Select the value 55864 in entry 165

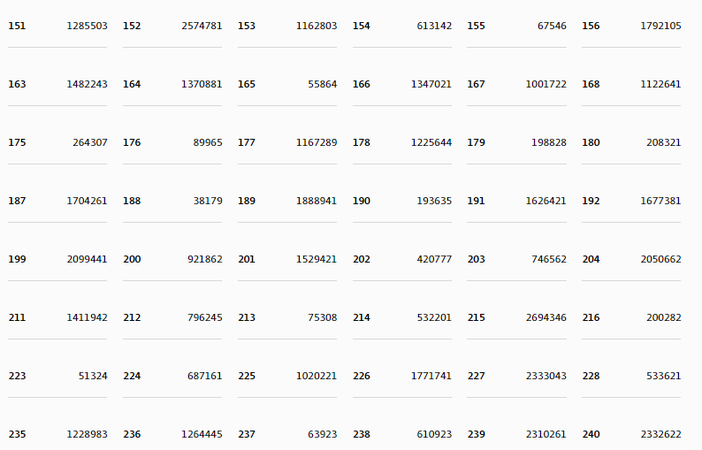[x=322, y=84]
